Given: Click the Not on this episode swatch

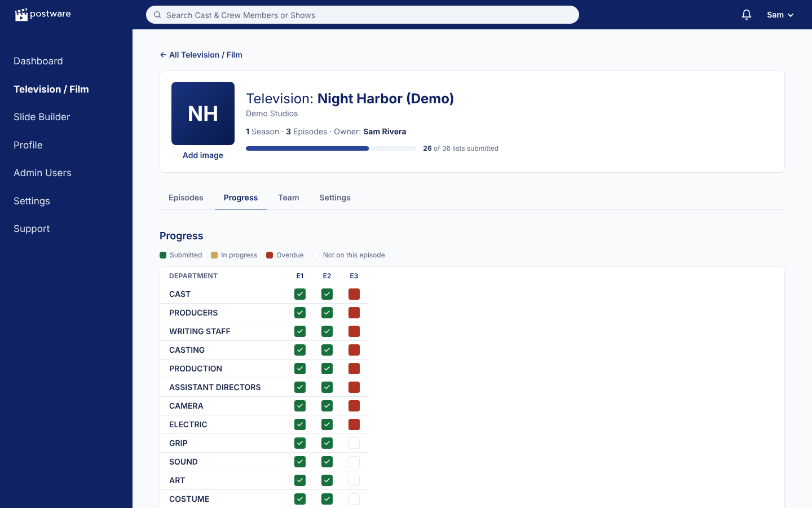Looking at the screenshot, I should 316,255.
